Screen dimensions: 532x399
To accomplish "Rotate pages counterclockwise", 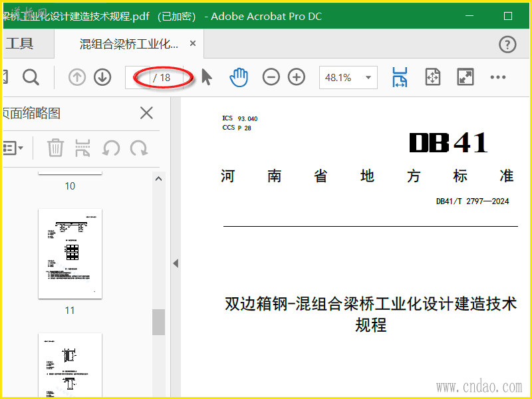I will coord(111,148).
